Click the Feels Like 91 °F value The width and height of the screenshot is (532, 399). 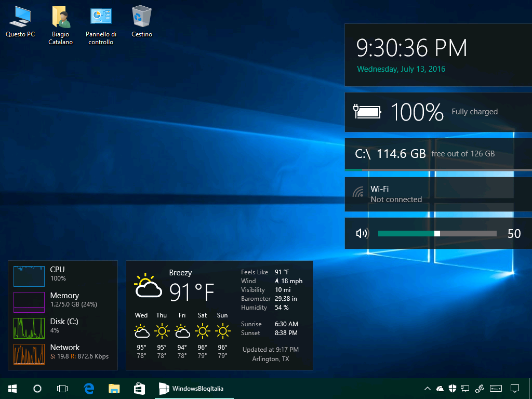282,272
